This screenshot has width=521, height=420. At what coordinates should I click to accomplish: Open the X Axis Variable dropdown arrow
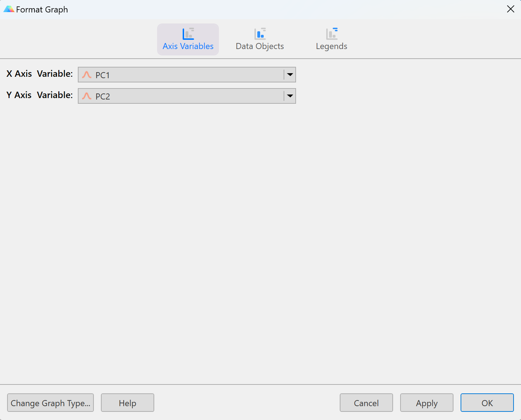coord(290,75)
